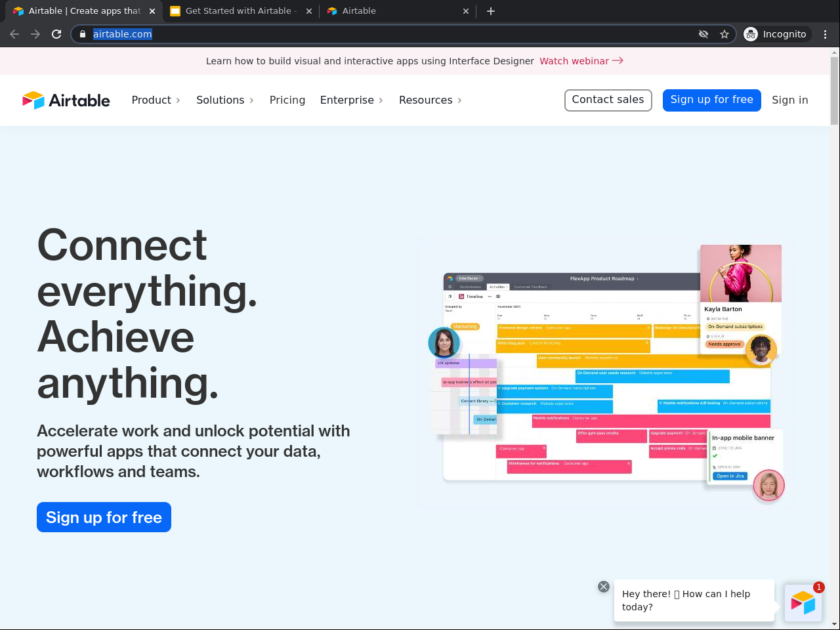Open a new browser tab
Image resolution: width=840 pixels, height=630 pixels.
click(491, 11)
